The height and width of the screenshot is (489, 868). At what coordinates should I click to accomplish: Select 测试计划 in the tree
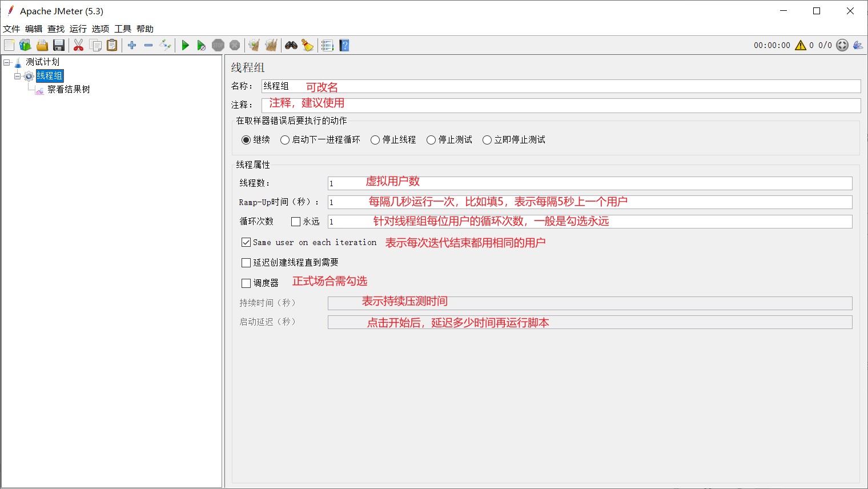pos(42,62)
